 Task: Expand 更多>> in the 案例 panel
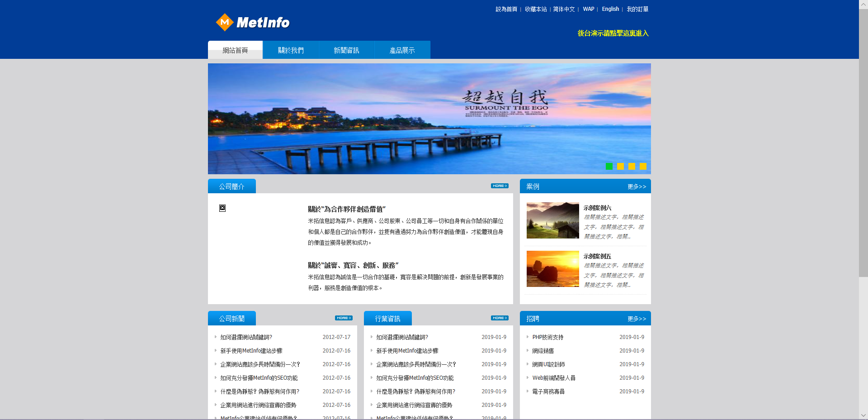coord(637,186)
